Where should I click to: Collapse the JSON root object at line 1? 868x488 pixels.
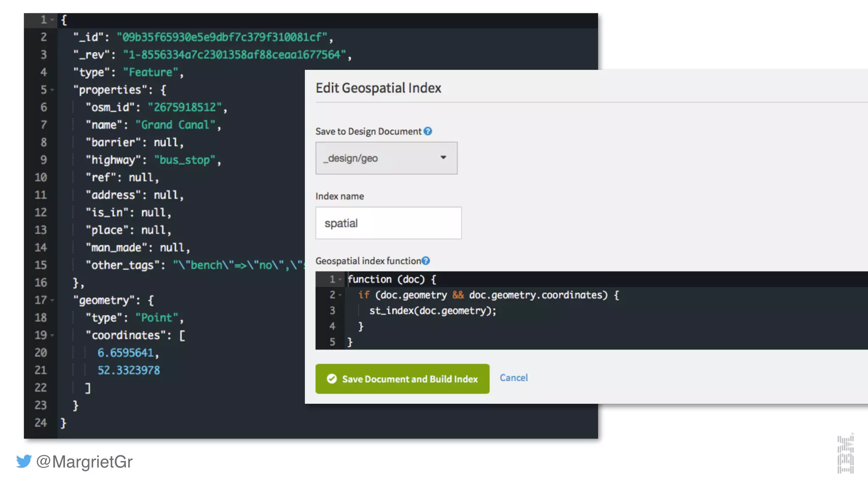[52, 20]
